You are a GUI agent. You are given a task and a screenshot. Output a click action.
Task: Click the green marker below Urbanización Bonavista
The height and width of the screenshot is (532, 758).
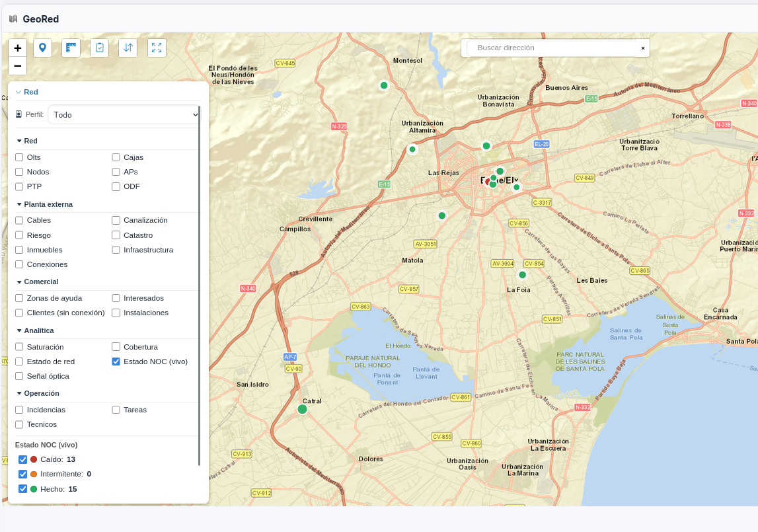[x=486, y=145]
